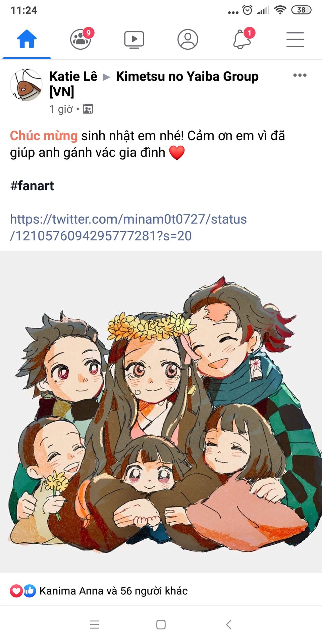
Task: Tap Katie Lê's profile picture
Action: coord(26,85)
